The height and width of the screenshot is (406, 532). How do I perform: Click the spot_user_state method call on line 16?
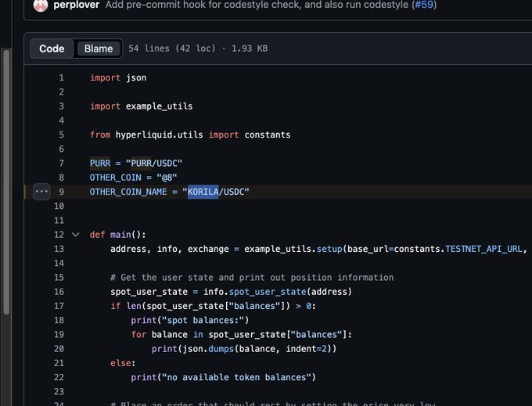[x=268, y=292]
